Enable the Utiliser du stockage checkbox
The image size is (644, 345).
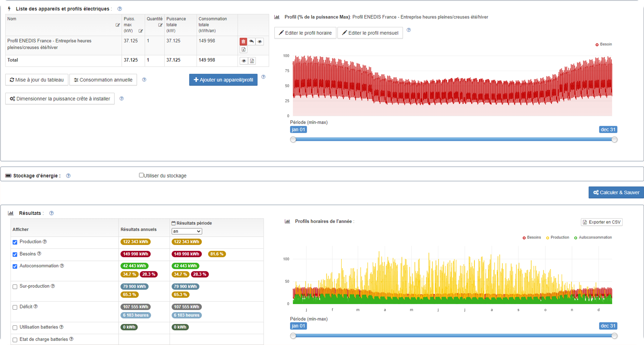coord(141,175)
